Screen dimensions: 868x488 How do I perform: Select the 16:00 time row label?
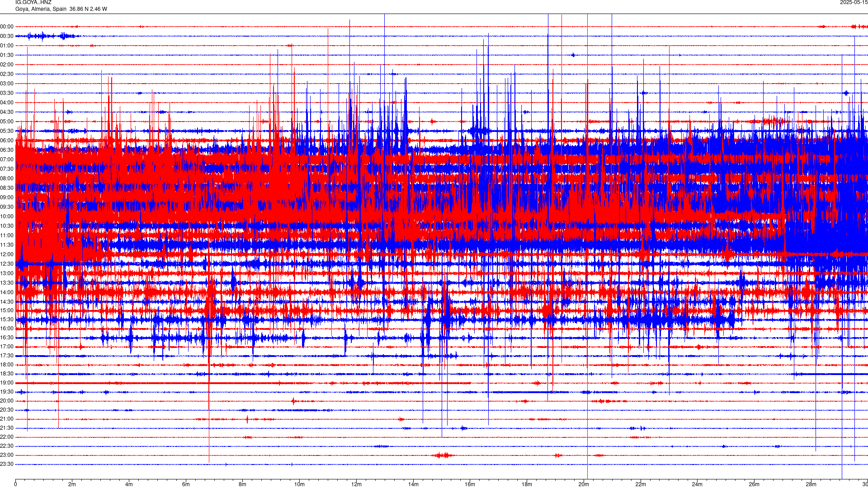coord(7,328)
